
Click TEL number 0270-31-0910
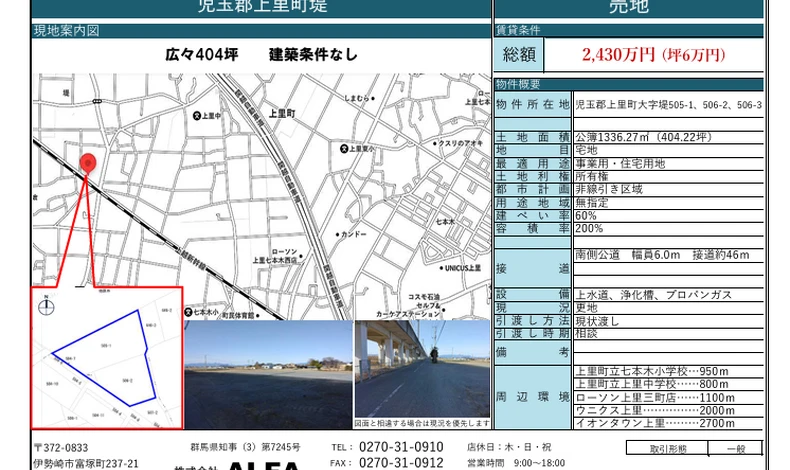(x=401, y=447)
